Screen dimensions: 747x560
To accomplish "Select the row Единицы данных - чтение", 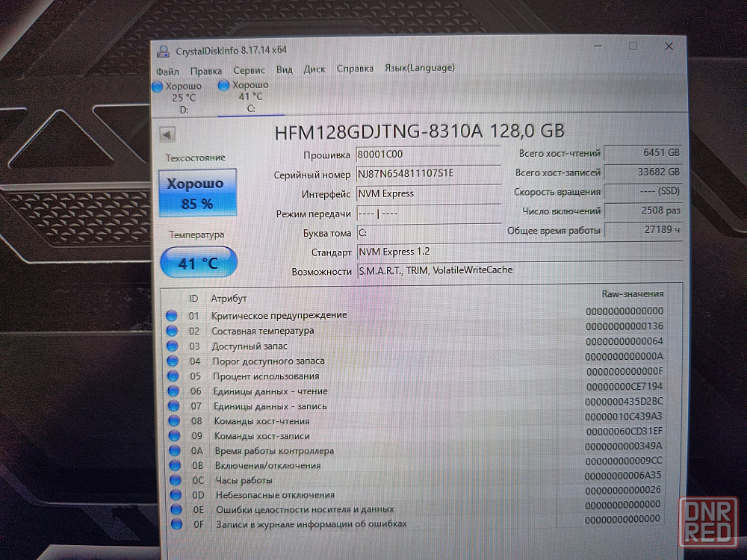I will coord(415,389).
